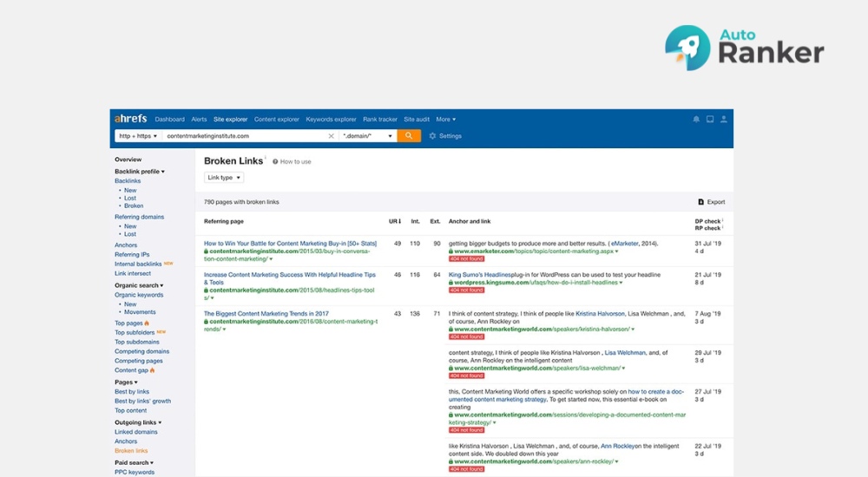This screenshot has width=868, height=477.
Task: Click the orange search button
Action: pyautogui.click(x=409, y=135)
